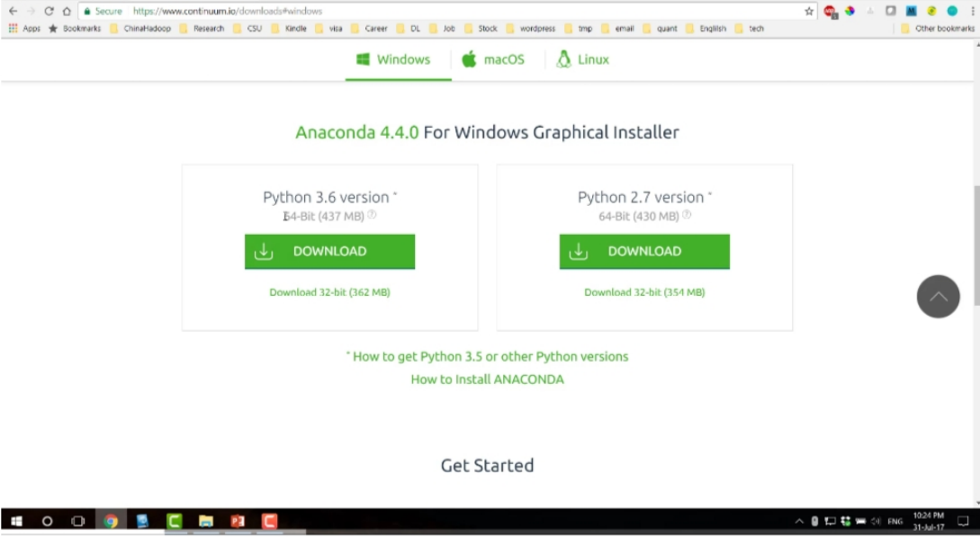Screen dimensions: 980x537
Task: Launch Chrome from the Windows taskbar
Action: [x=111, y=520]
